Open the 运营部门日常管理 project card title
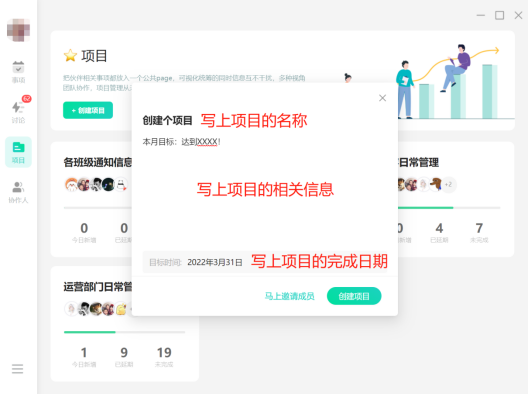The width and height of the screenshot is (528, 394). (98, 287)
